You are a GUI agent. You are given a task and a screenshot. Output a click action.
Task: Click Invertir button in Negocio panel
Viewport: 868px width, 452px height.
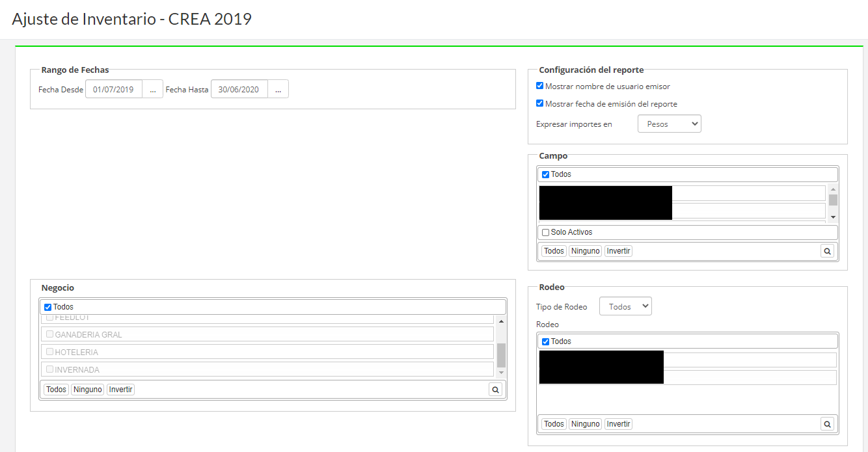pos(120,390)
